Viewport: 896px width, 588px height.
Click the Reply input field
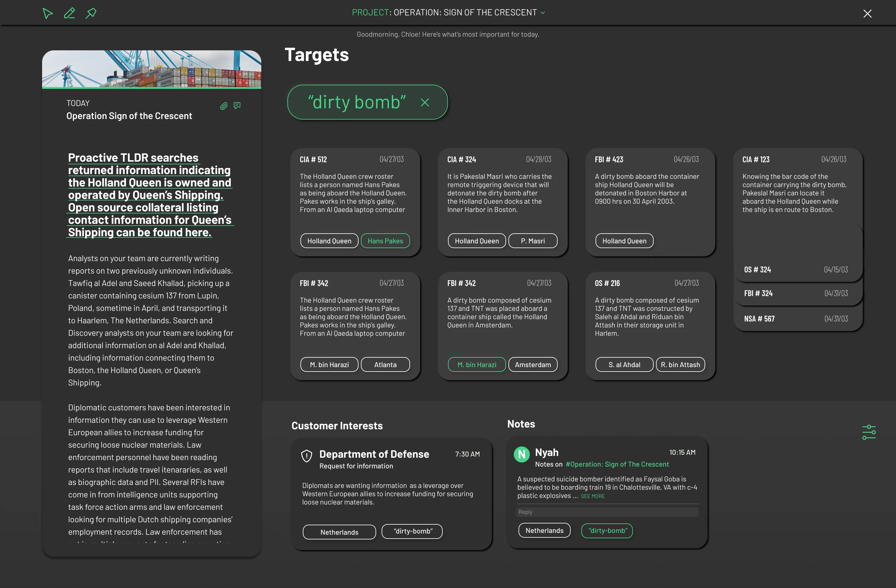(x=607, y=512)
